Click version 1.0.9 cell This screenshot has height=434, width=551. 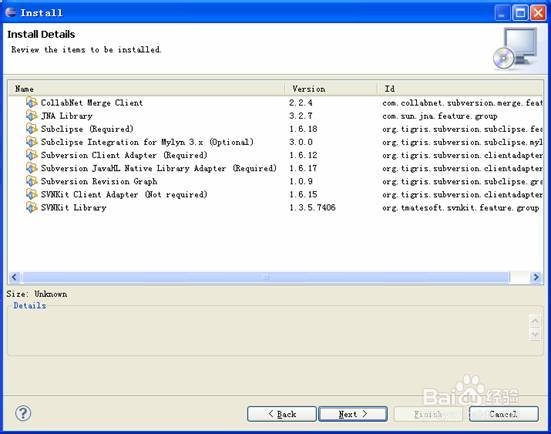(x=301, y=181)
